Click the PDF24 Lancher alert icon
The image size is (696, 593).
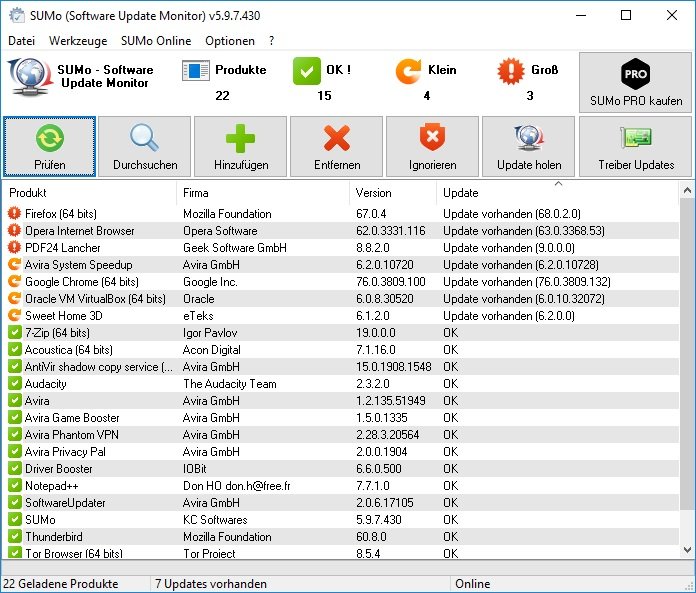tap(14, 247)
